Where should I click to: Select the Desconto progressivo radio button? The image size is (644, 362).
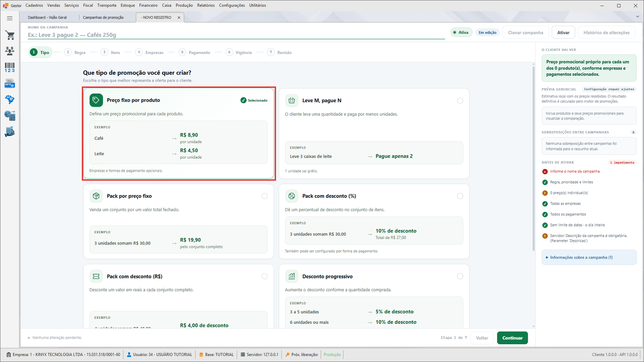(460, 276)
